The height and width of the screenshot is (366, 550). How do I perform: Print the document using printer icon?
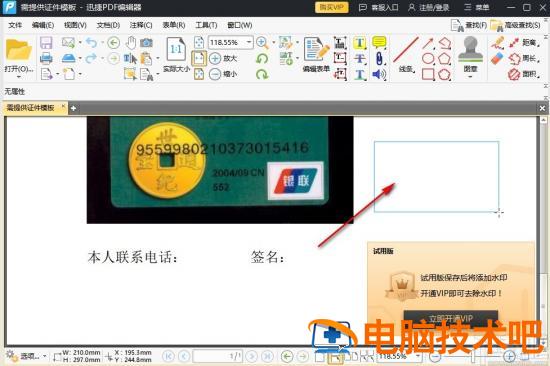click(x=46, y=58)
